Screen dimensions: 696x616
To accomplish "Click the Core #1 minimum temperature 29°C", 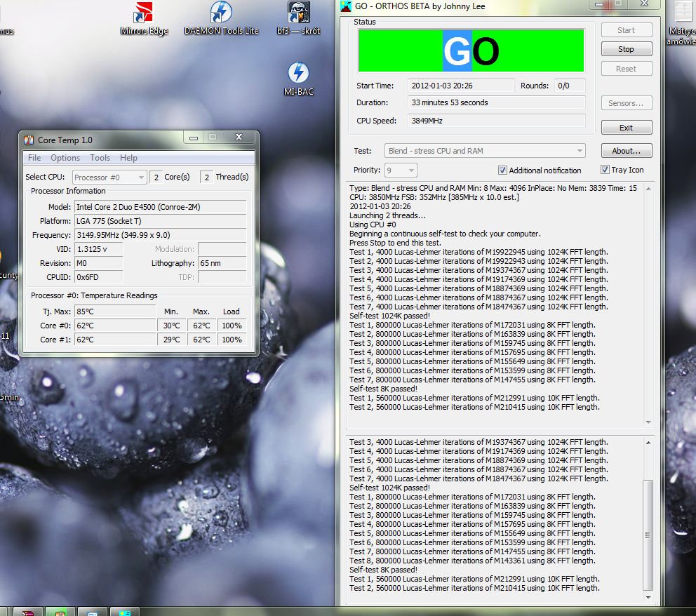I will click(172, 340).
